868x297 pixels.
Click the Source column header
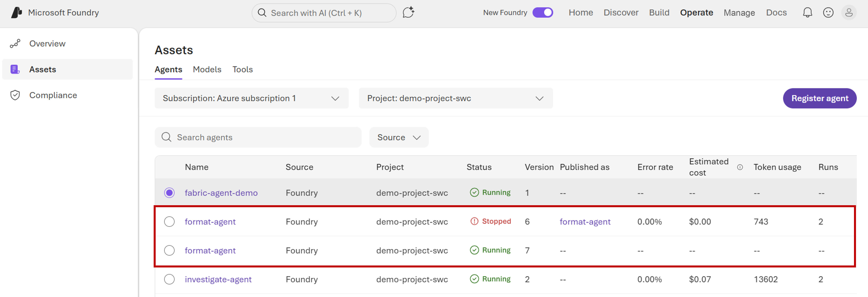pyautogui.click(x=299, y=167)
